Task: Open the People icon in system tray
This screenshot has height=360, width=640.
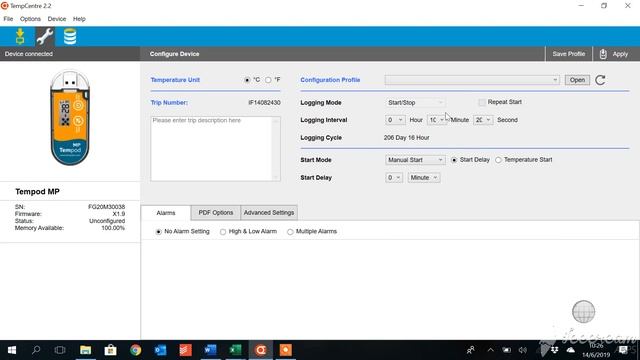Action: point(471,350)
